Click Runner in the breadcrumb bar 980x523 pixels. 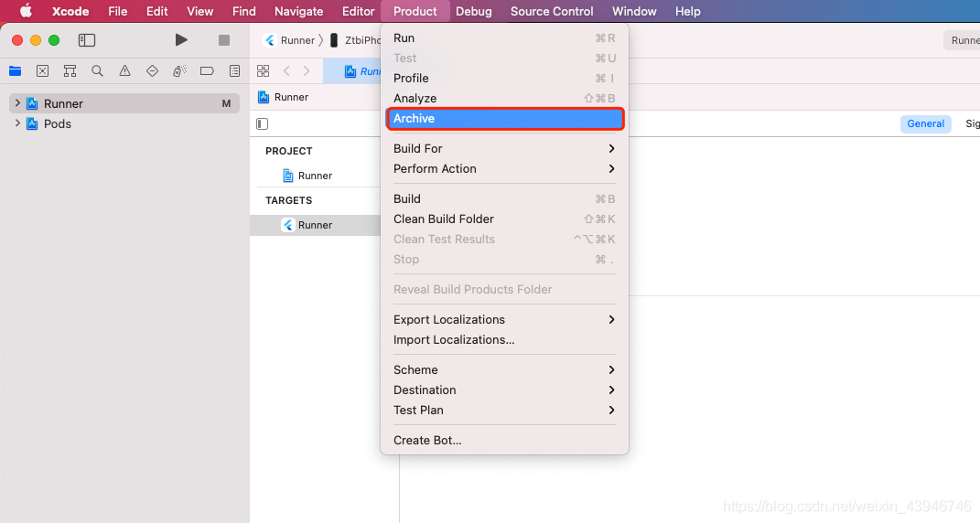[291, 97]
